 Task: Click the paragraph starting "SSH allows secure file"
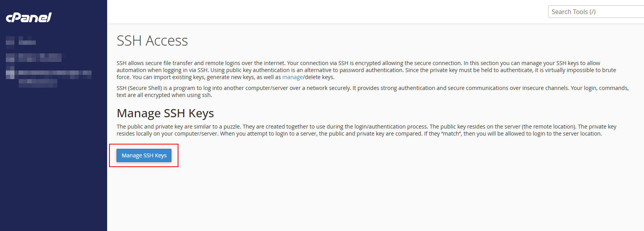366,70
